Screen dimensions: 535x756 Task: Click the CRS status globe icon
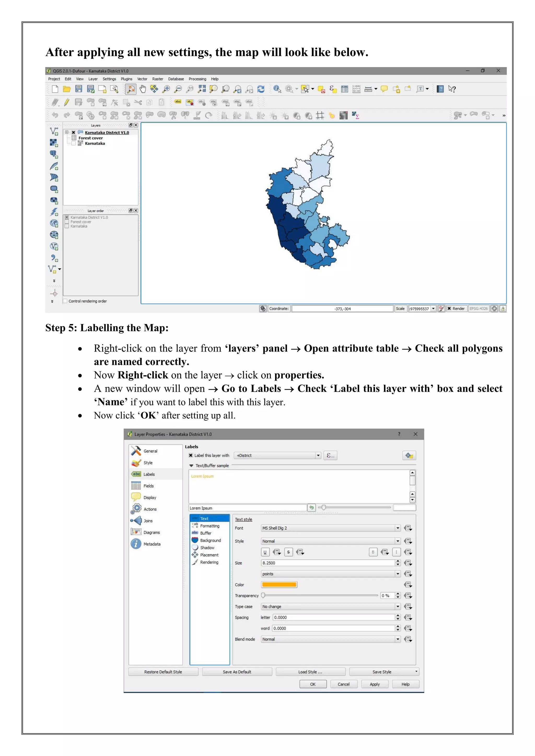495,309
